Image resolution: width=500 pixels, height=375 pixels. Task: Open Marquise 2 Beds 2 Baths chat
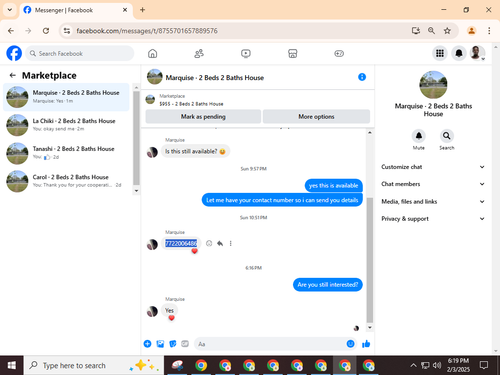click(x=66, y=97)
